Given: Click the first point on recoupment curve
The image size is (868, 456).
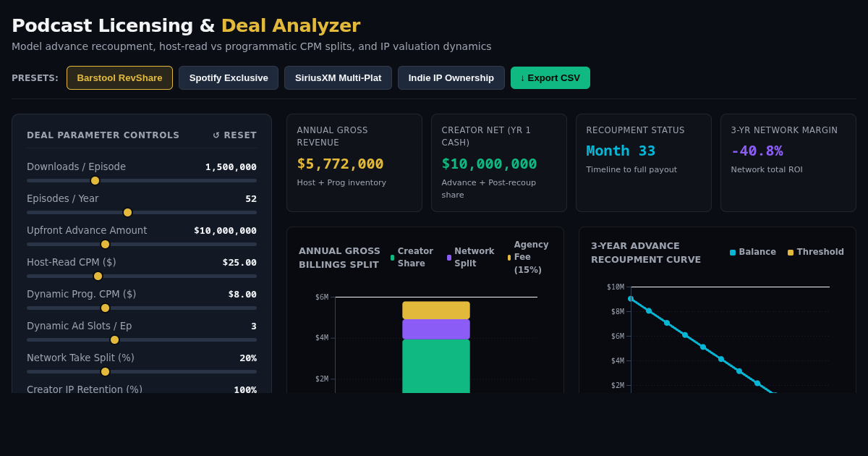Looking at the screenshot, I should (631, 298).
